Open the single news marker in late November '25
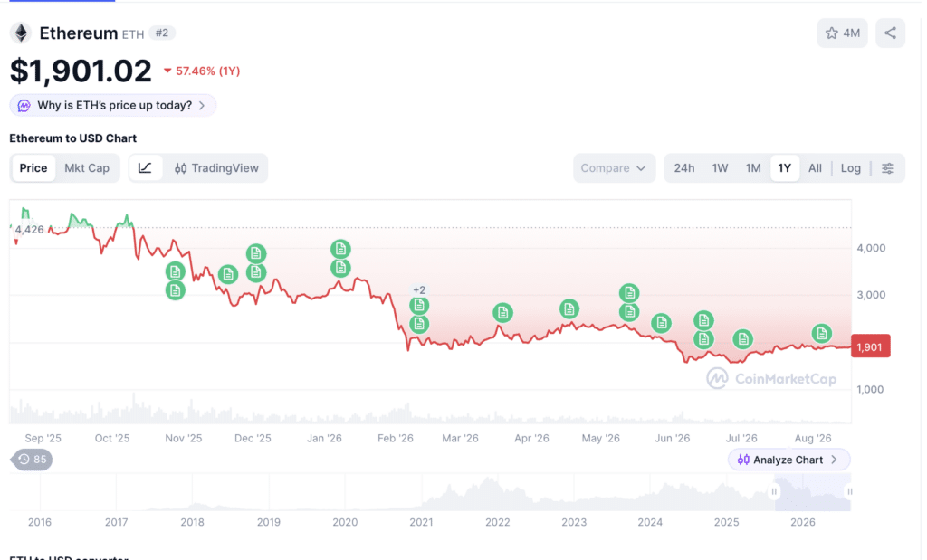 (x=227, y=274)
